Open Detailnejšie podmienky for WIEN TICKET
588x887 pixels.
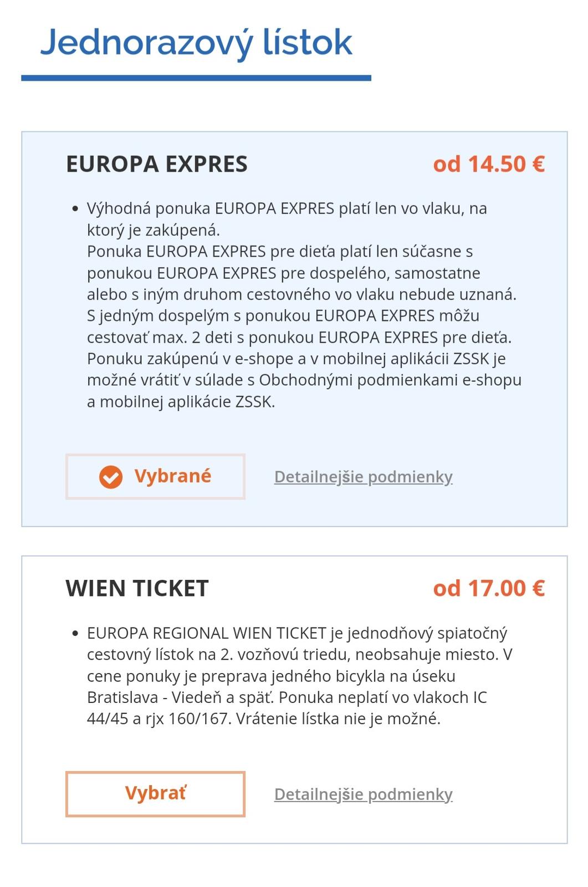click(x=363, y=794)
